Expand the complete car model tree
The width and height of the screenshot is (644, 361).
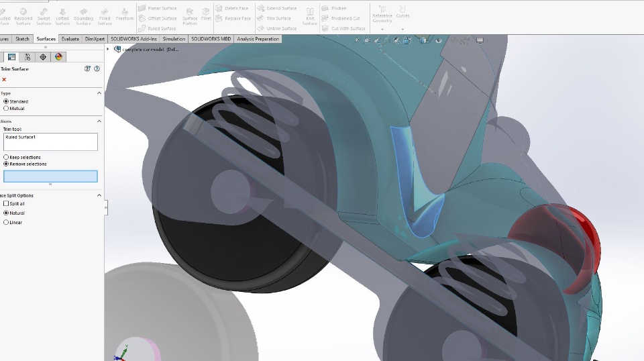pyautogui.click(x=108, y=49)
